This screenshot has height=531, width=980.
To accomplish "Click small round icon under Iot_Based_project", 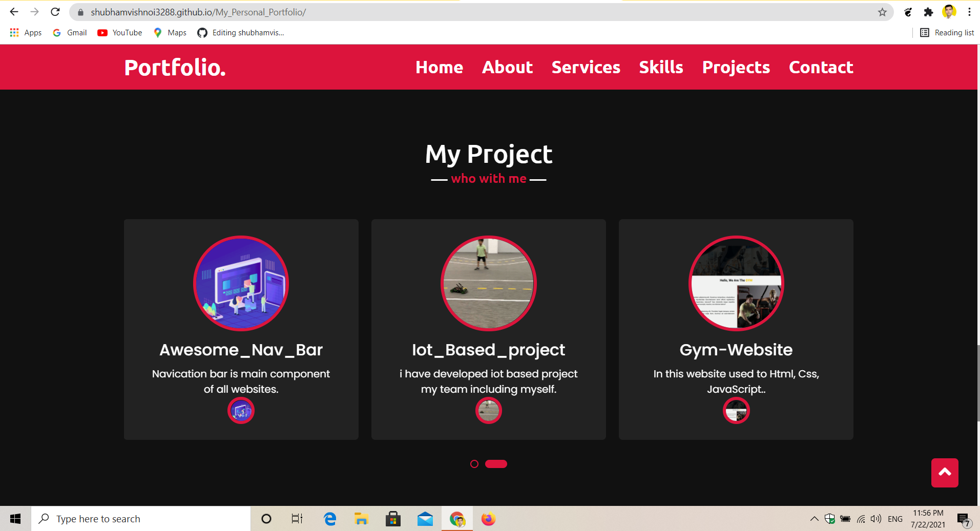I will click(x=488, y=411).
